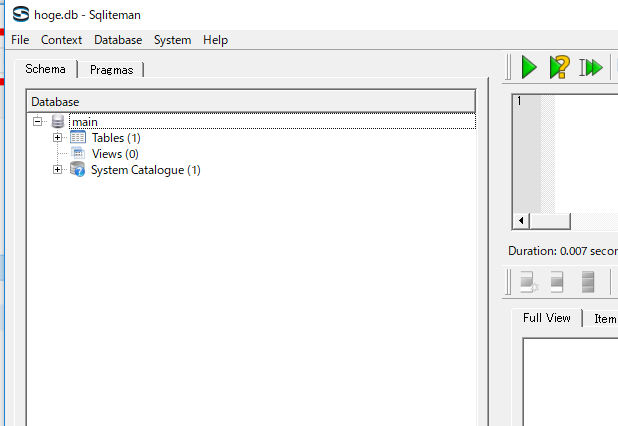Click the Database column header
Screen dimensions: 618x426
250,101
